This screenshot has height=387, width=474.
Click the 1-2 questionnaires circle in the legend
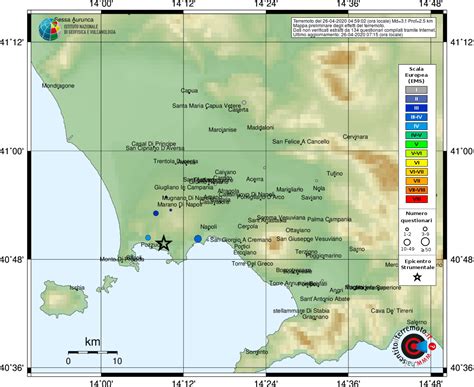pos(407,229)
